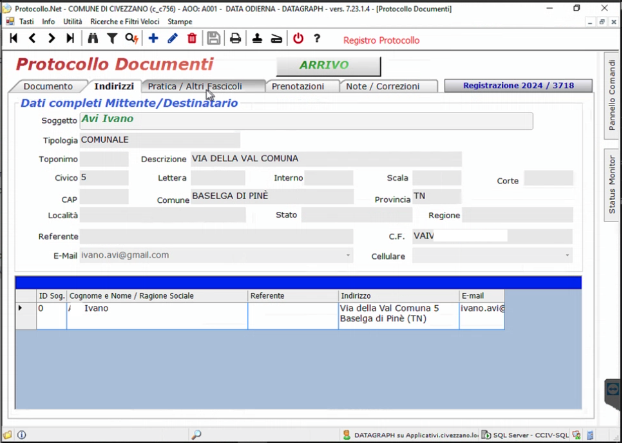Open the Stampe menu

pos(181,21)
